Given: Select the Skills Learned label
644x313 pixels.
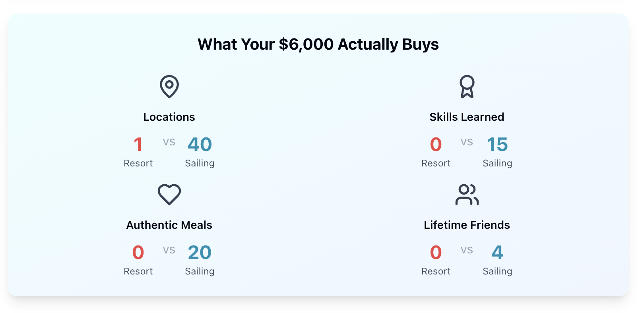Looking at the screenshot, I should tap(467, 117).
